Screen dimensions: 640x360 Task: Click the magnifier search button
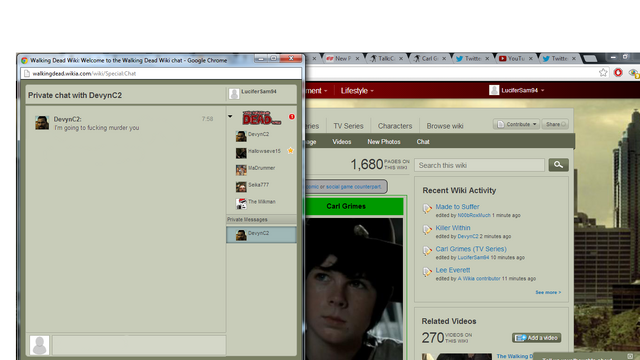(x=558, y=165)
